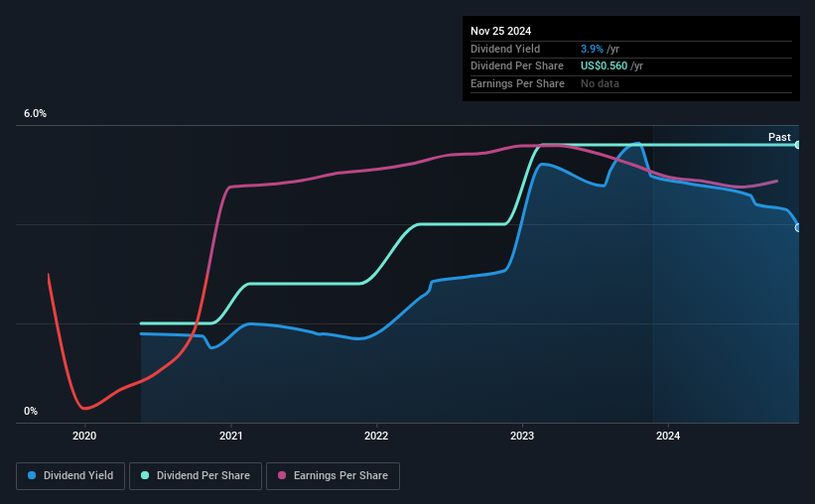Toggle the Dividend Yield legend button

pos(70,476)
